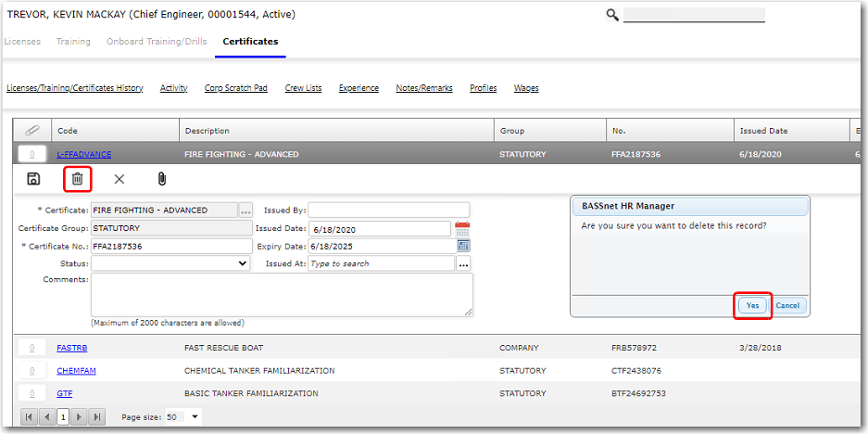Open the Issued Date calendar picker
868x434 pixels.
click(462, 228)
